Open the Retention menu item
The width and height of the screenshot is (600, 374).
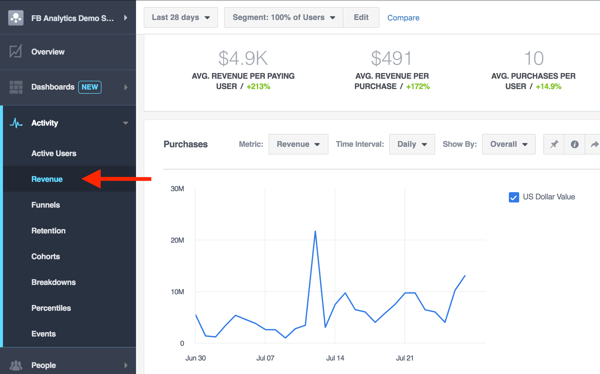coord(48,230)
